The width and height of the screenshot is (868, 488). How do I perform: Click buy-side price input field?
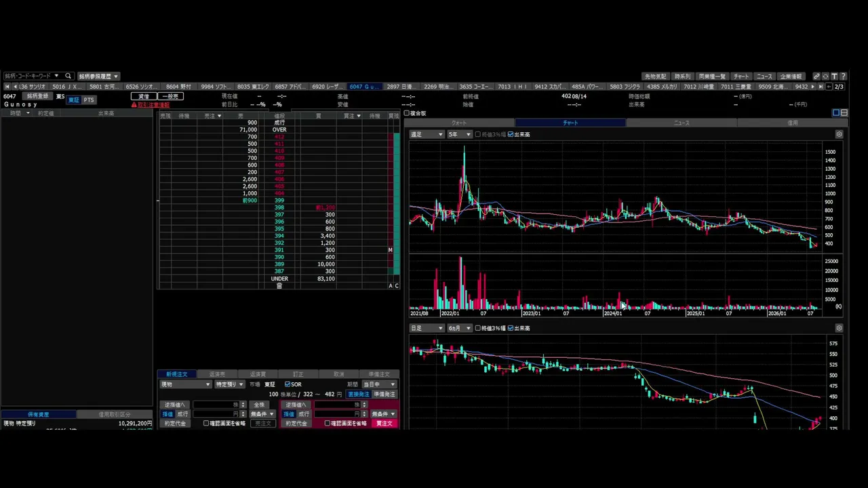click(337, 414)
